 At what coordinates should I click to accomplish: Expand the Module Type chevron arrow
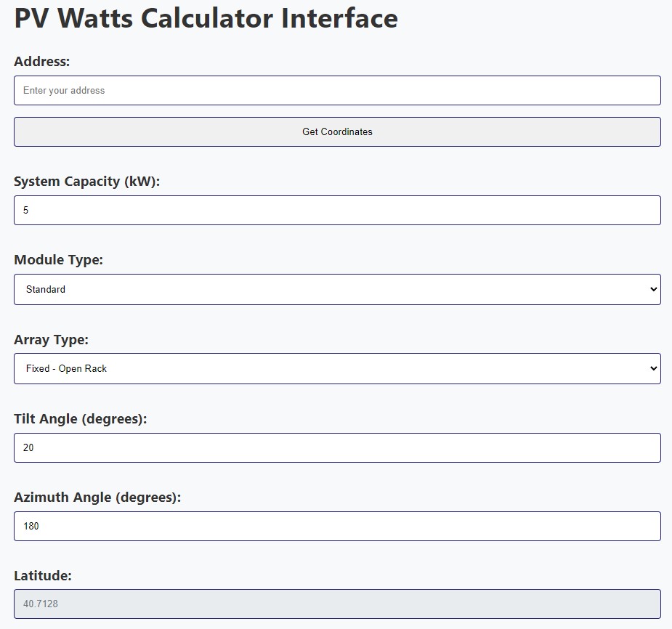pos(653,289)
